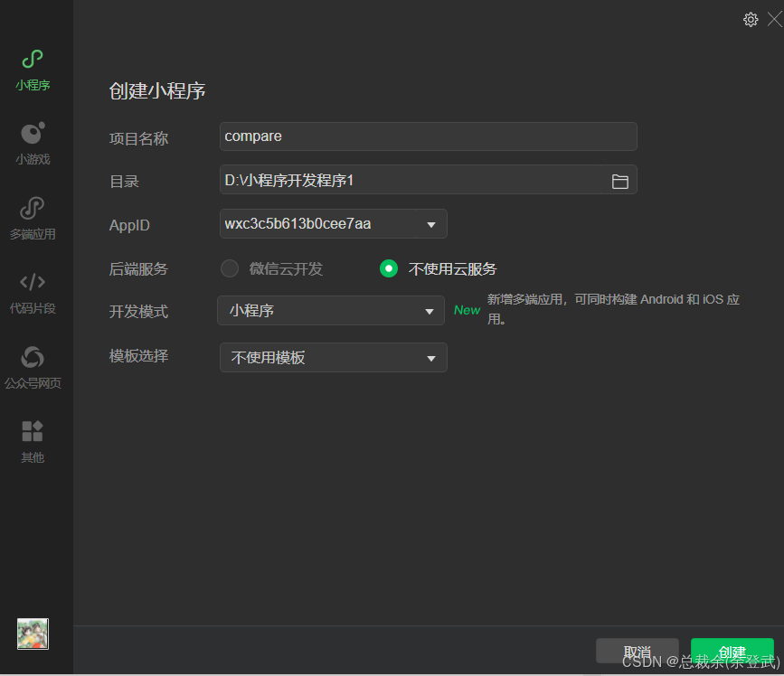Click the 取消 button
The height and width of the screenshot is (676, 784).
click(x=637, y=651)
